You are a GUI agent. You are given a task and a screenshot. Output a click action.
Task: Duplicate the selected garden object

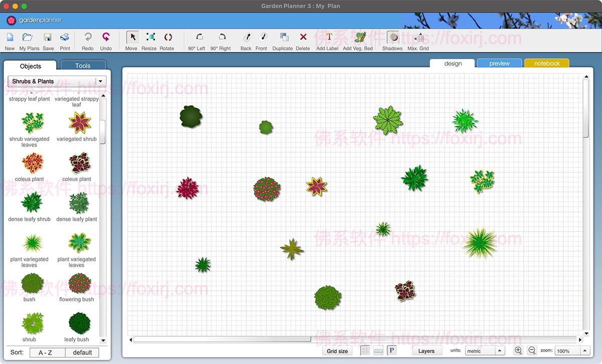[282, 38]
